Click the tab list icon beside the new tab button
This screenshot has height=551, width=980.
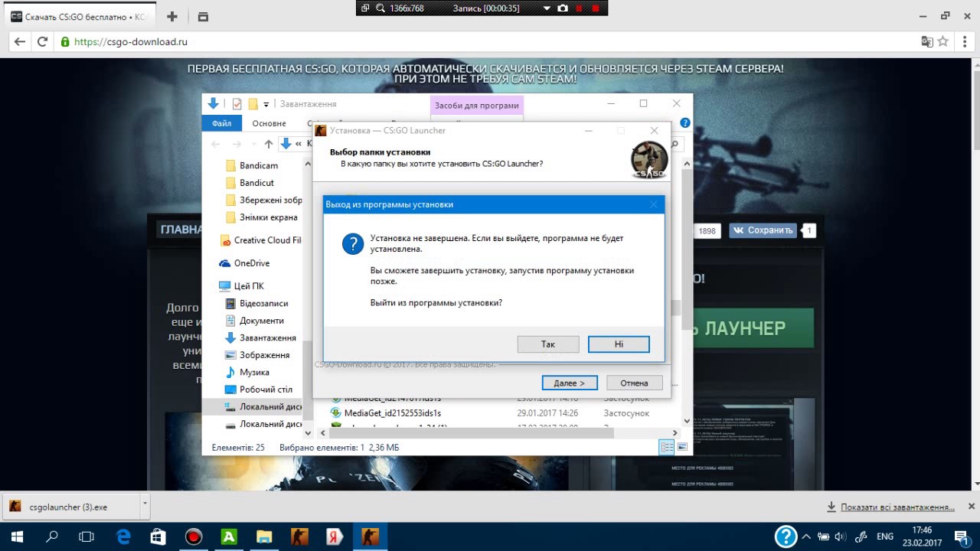203,16
